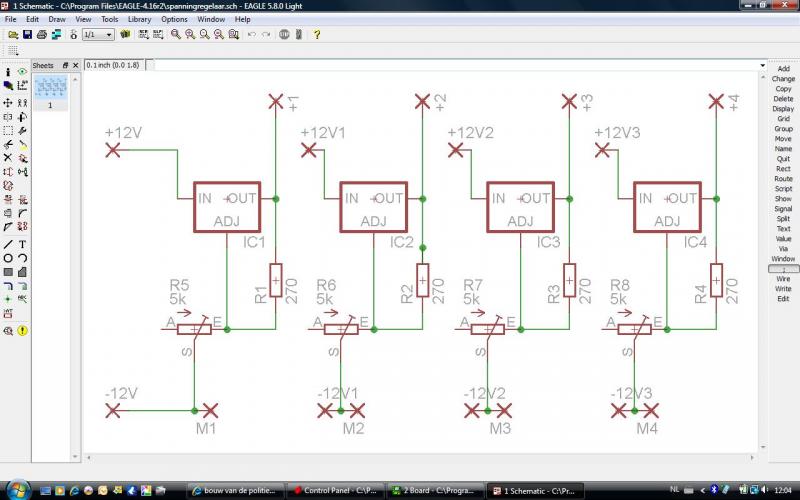800x500 pixels.
Task: Click the Delete text command
Action: coord(783,98)
